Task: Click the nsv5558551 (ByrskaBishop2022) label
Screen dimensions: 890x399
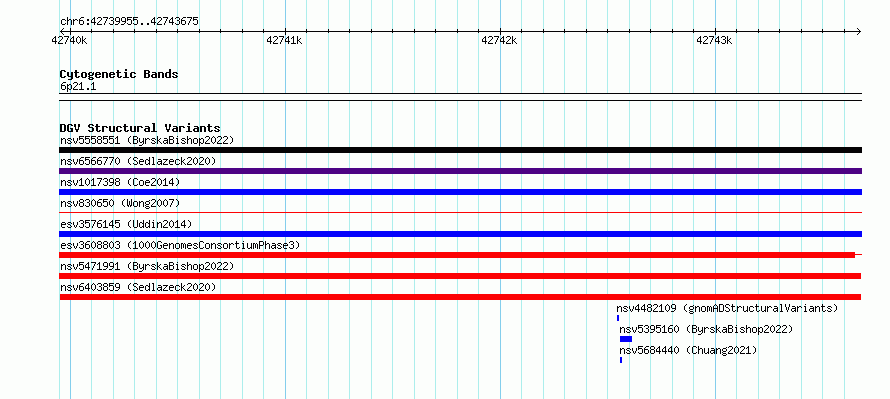Action: coord(147,140)
